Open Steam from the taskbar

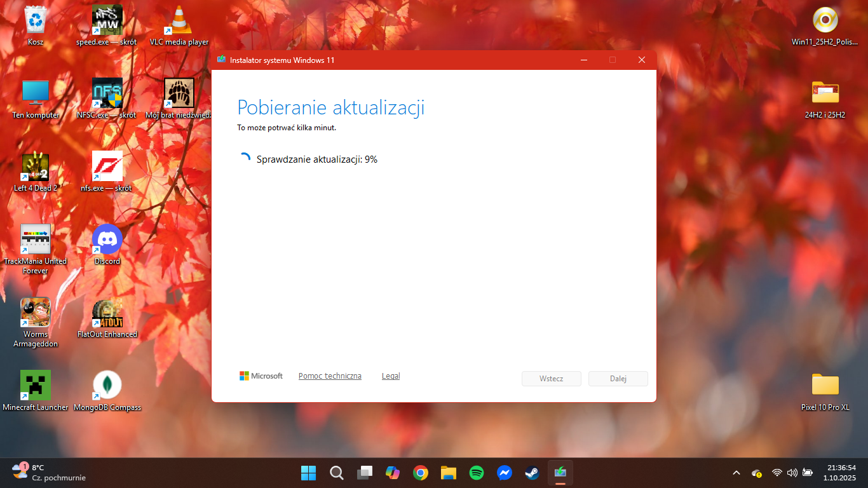coord(532,473)
